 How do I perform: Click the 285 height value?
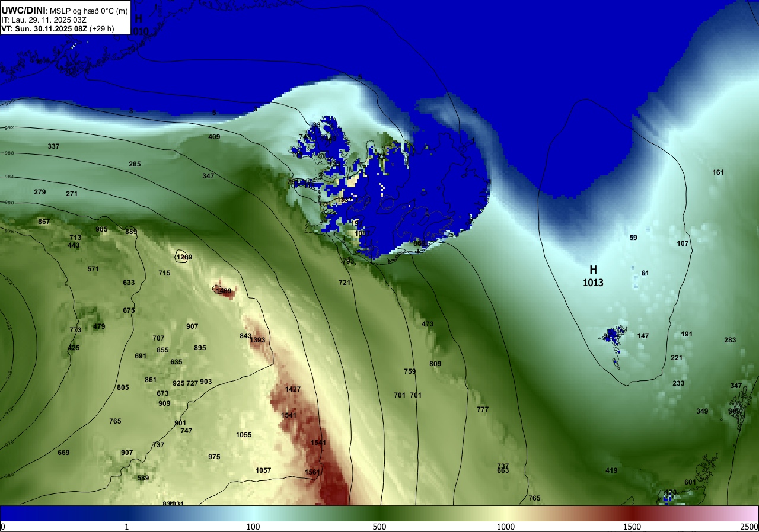click(135, 164)
